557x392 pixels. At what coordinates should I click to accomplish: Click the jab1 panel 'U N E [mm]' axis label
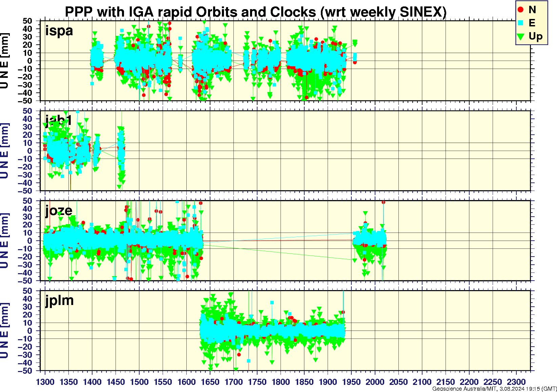coord(4,151)
